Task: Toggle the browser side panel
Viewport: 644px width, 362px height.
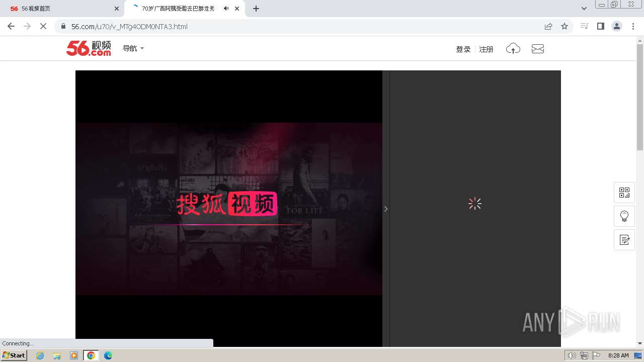Action: (600, 26)
